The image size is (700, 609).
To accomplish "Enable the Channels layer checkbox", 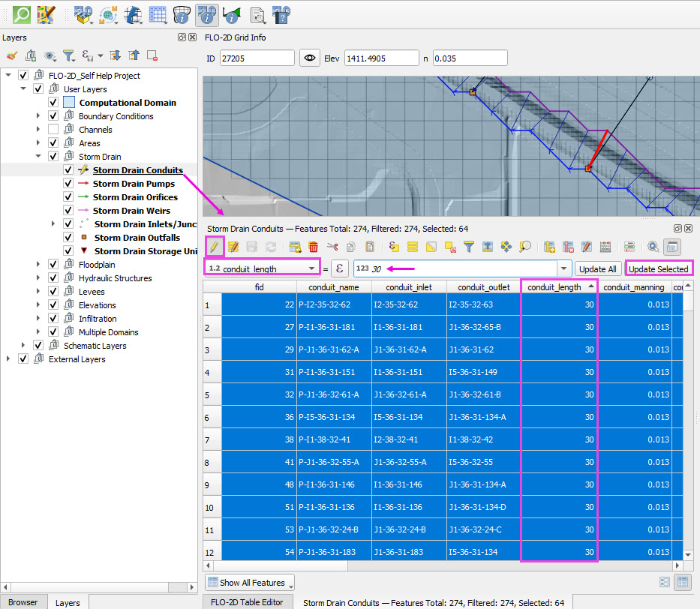I will [x=53, y=130].
